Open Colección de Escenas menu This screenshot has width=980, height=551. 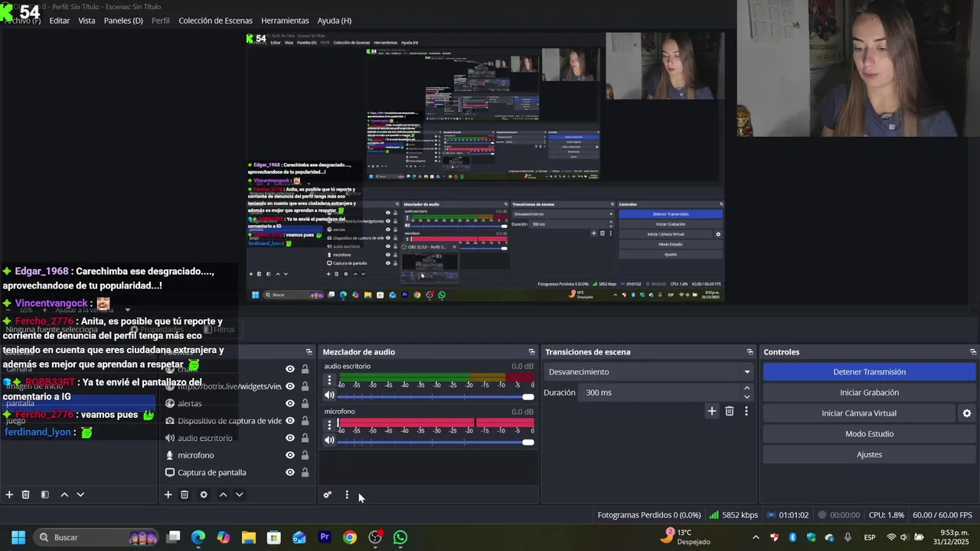[215, 21]
